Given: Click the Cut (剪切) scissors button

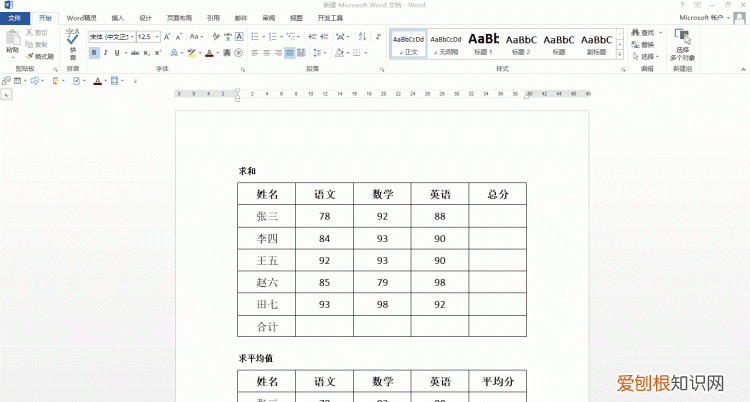Looking at the screenshot, I should coord(36,33).
